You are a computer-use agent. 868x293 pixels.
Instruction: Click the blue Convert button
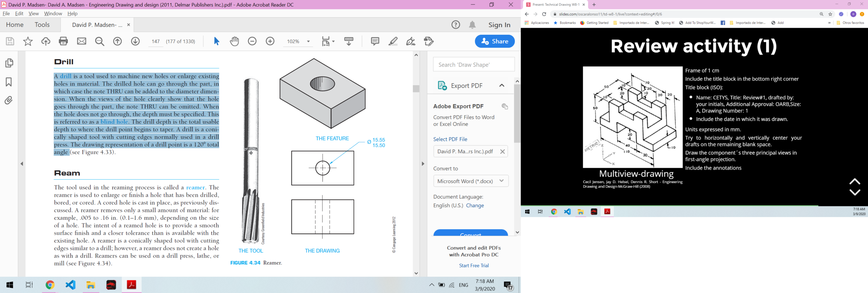click(x=471, y=233)
